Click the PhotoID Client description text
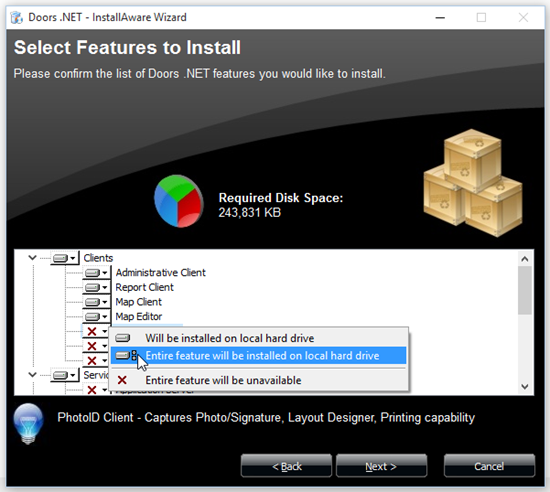Screen dimensions: 550x492 (x=266, y=418)
